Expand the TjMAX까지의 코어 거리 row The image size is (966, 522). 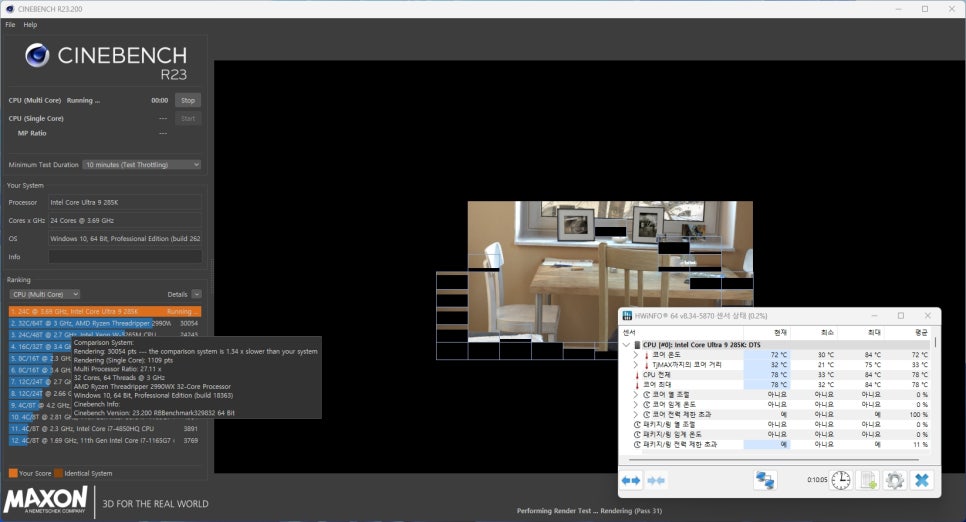[635, 365]
